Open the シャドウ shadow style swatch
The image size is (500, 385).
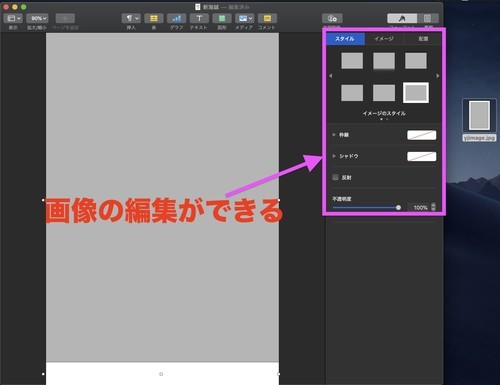coord(422,156)
